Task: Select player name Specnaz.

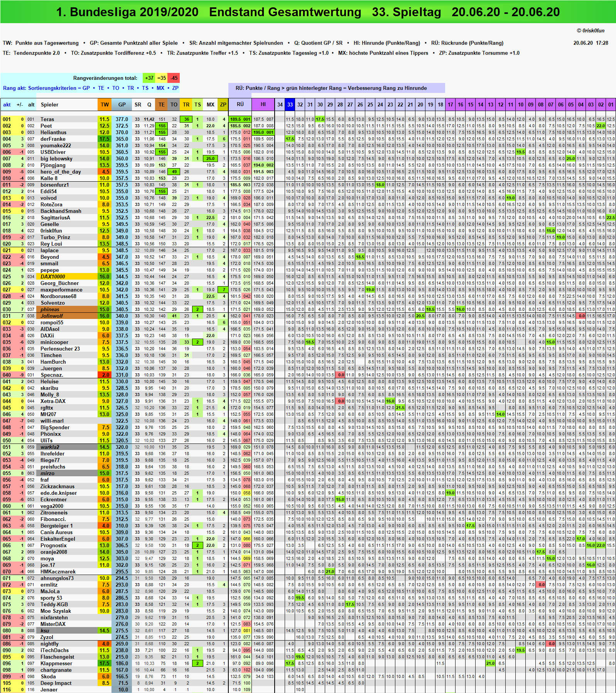Action: pyautogui.click(x=52, y=375)
